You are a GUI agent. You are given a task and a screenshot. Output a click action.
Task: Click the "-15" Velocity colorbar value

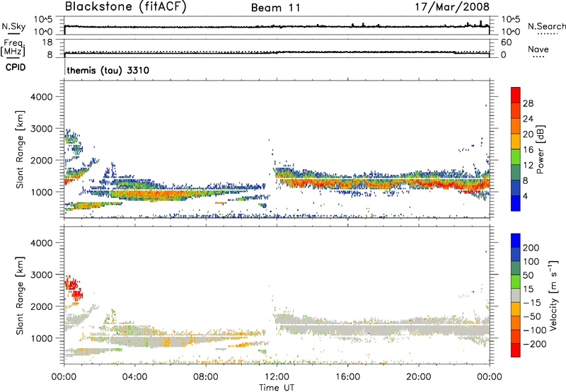coord(532,303)
